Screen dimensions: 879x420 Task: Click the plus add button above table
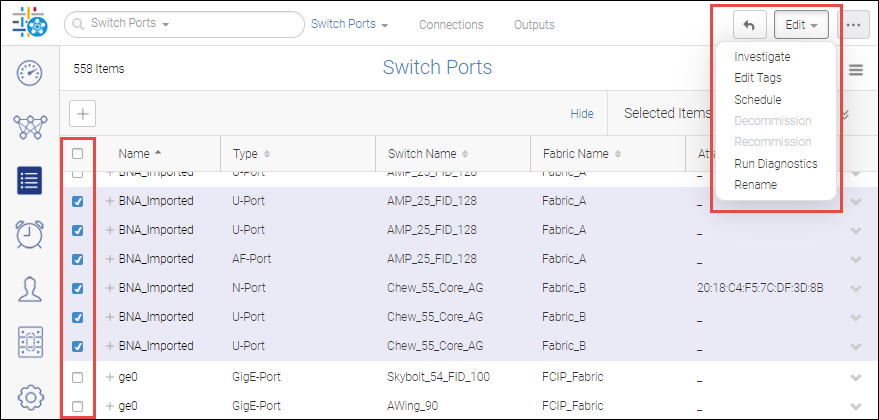(x=83, y=113)
